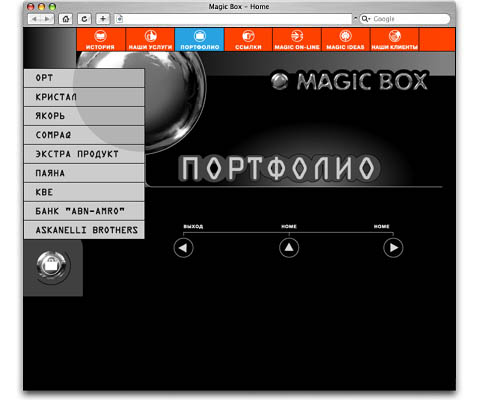Screen dimensions: 480x400
Task: Select Якорь in the portfolio list
Action: pyautogui.click(x=84, y=116)
